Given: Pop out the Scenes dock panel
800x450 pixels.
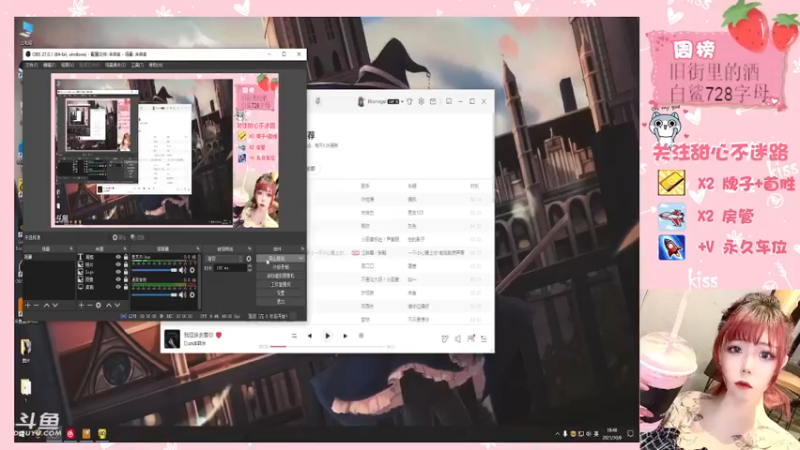Looking at the screenshot, I should tap(71, 248).
